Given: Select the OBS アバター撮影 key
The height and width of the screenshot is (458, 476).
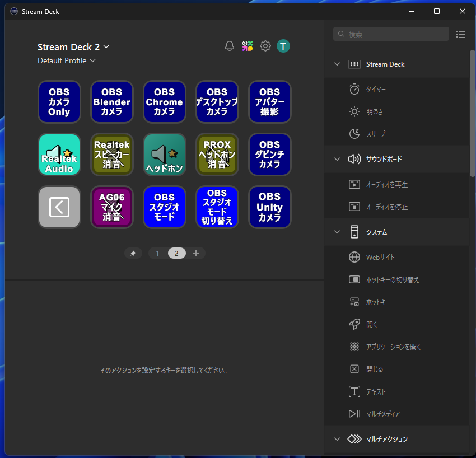Looking at the screenshot, I should [x=269, y=102].
